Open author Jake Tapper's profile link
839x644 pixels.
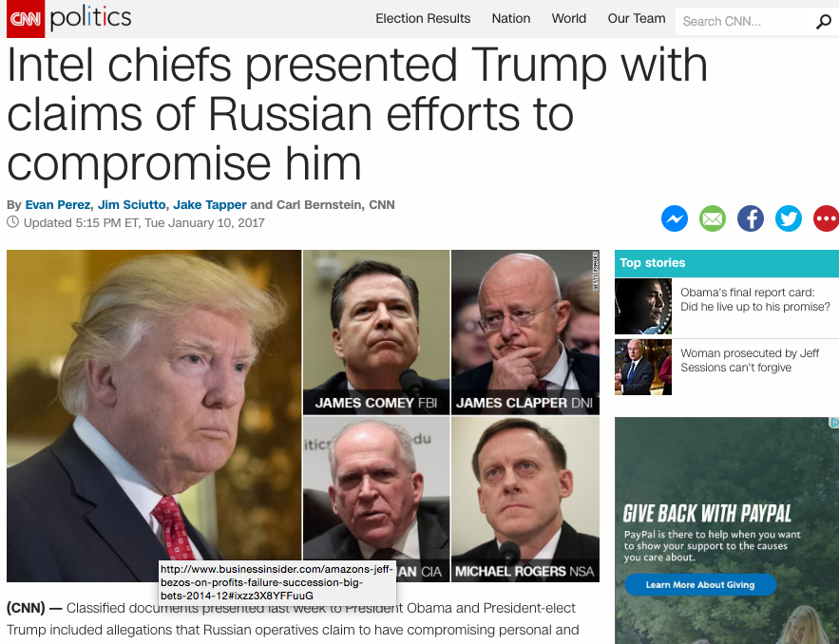pos(210,205)
